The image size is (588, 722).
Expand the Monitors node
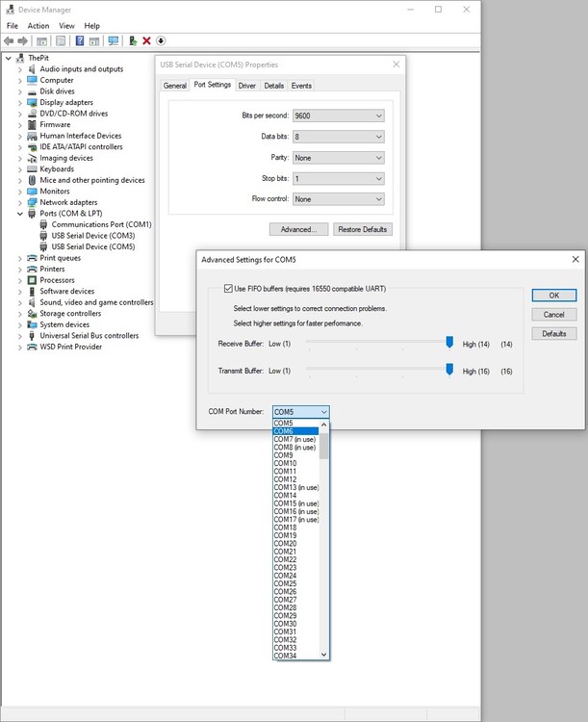coord(20,192)
